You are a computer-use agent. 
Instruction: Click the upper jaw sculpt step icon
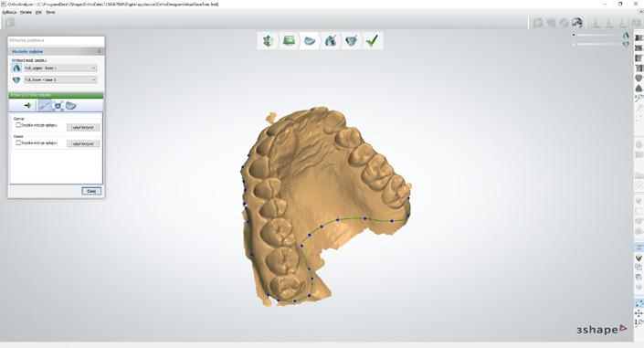(x=331, y=41)
